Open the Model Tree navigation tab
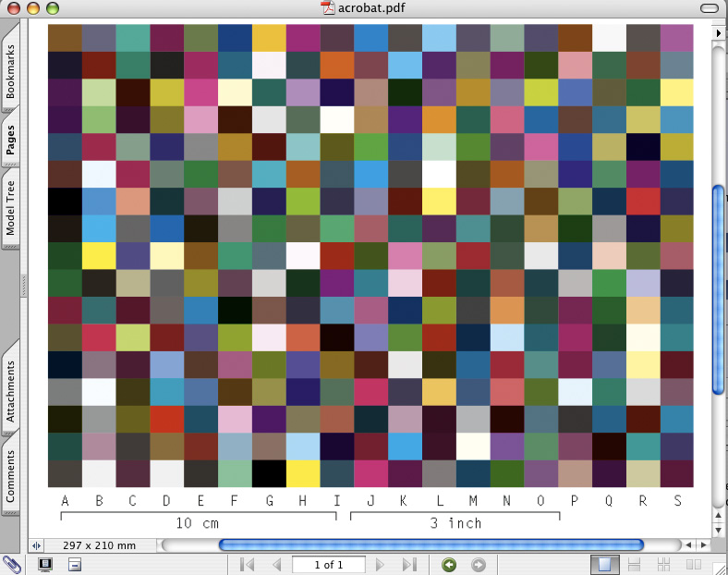This screenshot has width=728, height=575. tap(10, 208)
